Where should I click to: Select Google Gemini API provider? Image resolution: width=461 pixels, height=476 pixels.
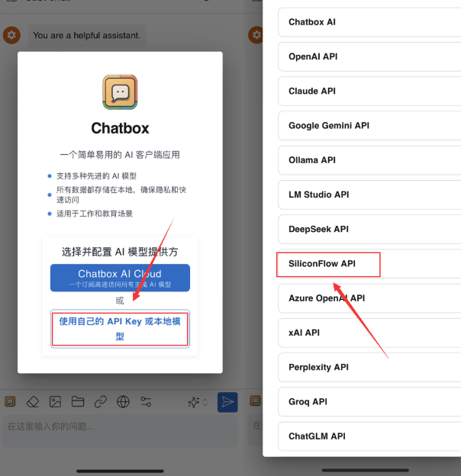tap(369, 126)
